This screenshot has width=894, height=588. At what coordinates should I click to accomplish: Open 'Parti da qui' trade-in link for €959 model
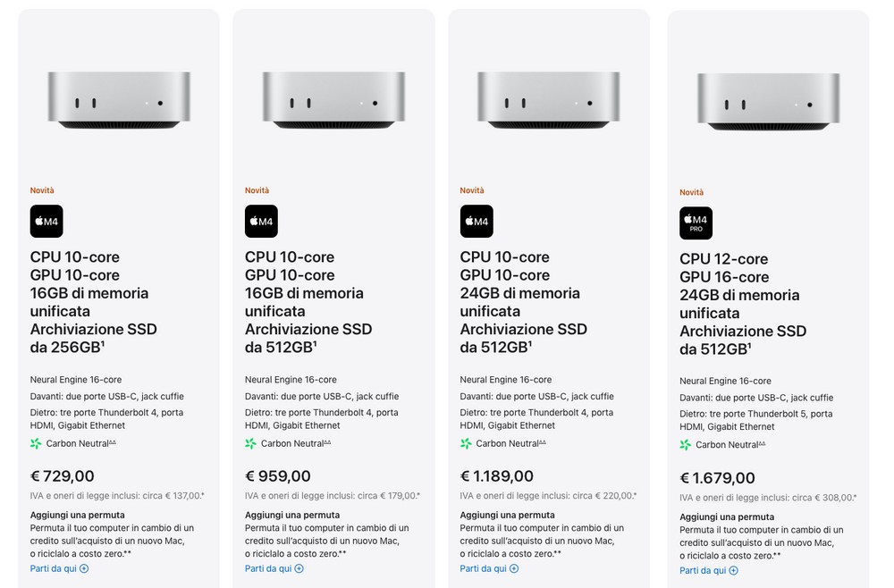pyautogui.click(x=274, y=568)
